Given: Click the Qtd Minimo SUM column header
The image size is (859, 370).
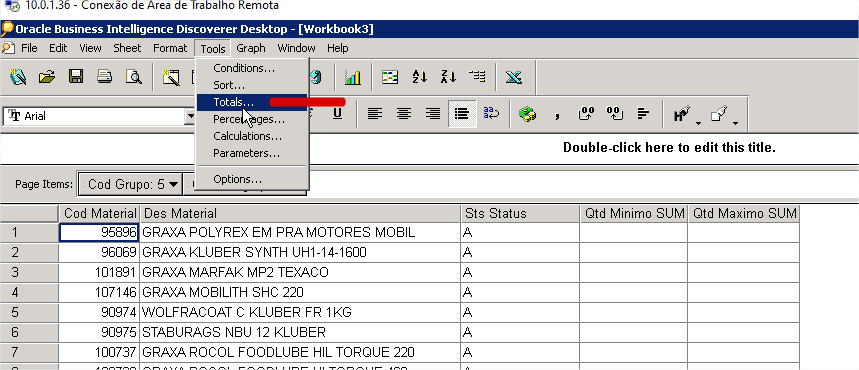Looking at the screenshot, I should [634, 214].
